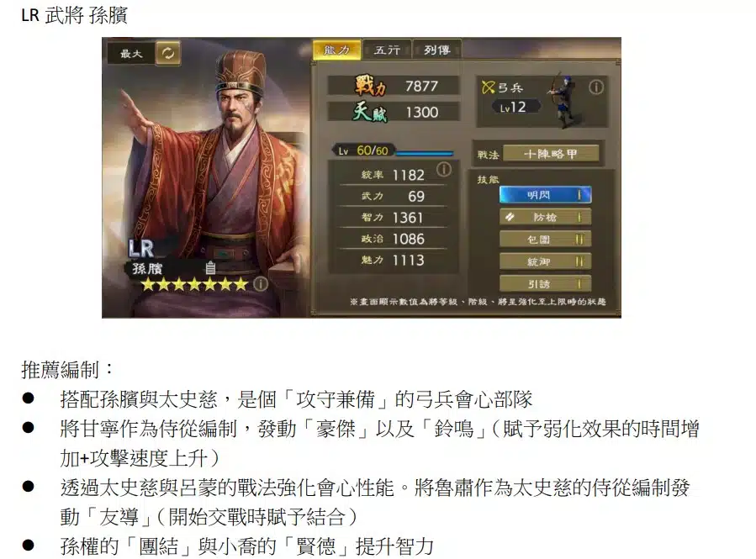Open info icon next to 統率 stat

pyautogui.click(x=443, y=169)
